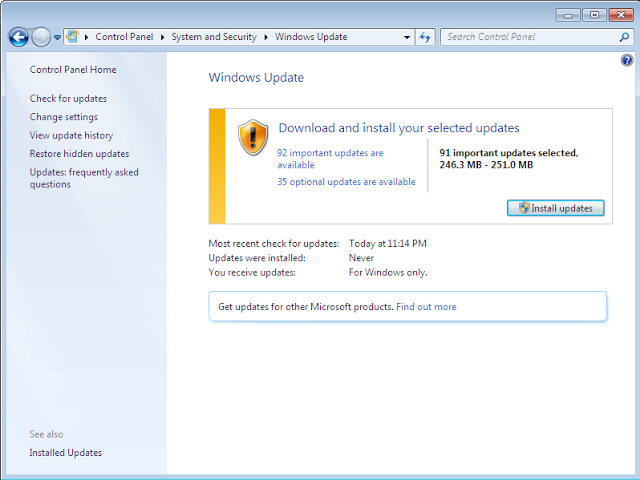Go back with the blue Back arrow
The height and width of the screenshot is (480, 640).
18,37
